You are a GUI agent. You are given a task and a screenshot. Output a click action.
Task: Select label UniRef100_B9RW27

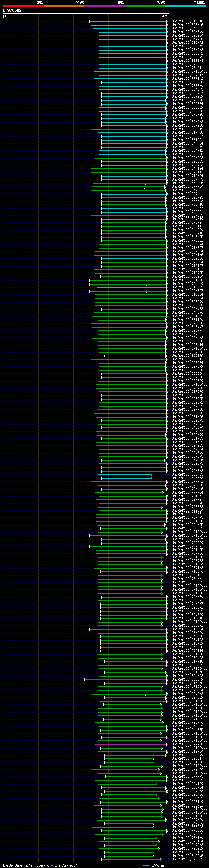(187, 500)
